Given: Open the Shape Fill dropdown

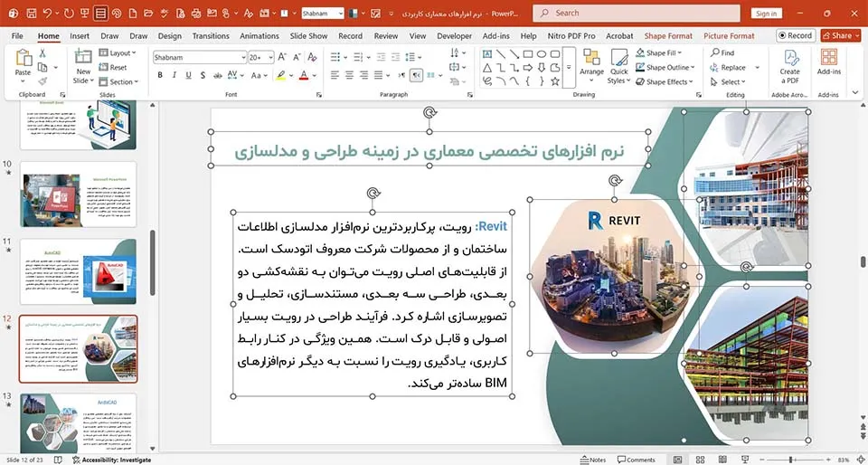Looking at the screenshot, I should 659,53.
